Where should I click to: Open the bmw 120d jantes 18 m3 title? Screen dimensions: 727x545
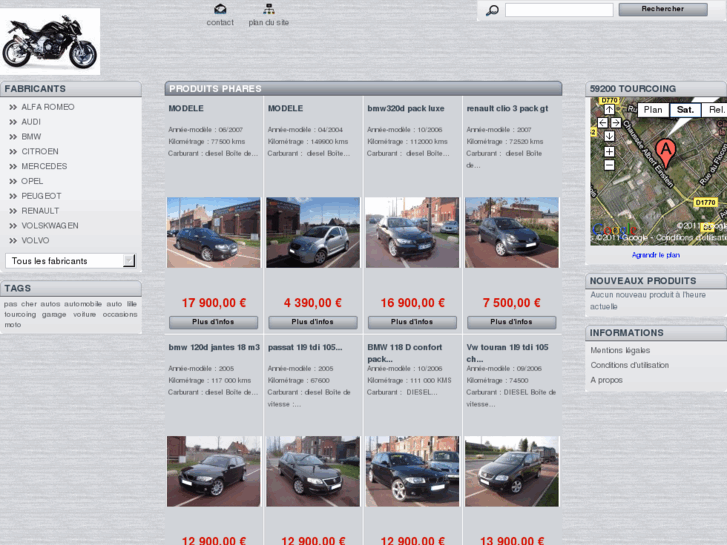(214, 347)
